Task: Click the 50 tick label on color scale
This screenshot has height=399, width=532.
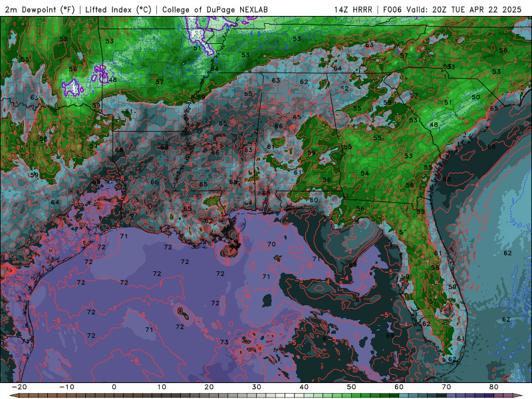Action: point(352,387)
